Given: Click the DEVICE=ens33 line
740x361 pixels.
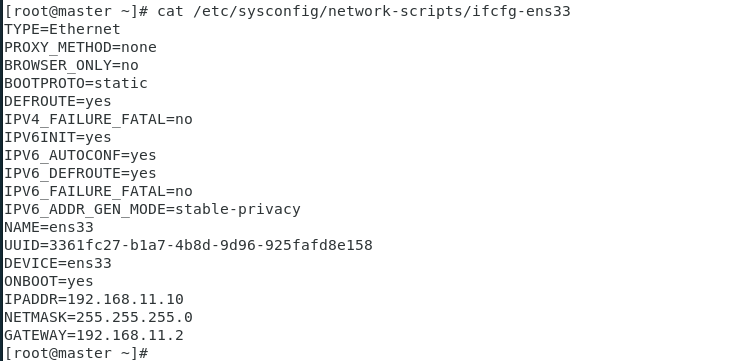Looking at the screenshot, I should 58,263.
